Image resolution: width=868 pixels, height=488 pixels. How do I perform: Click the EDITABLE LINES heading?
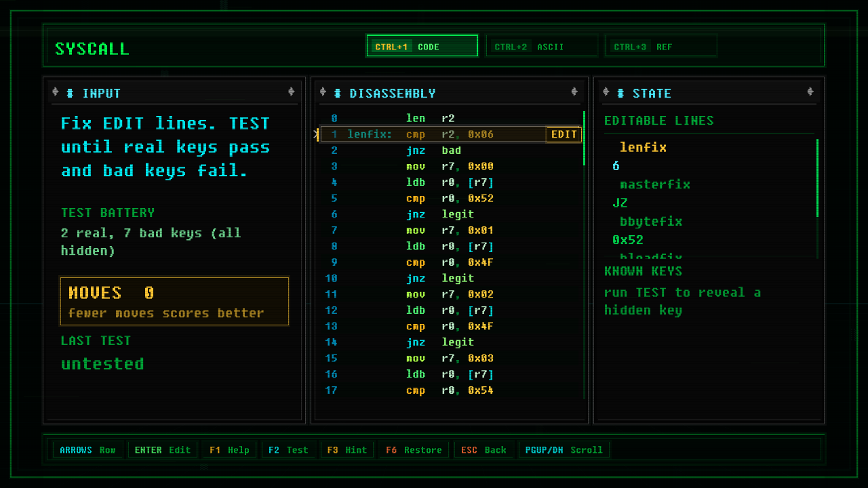tap(659, 121)
